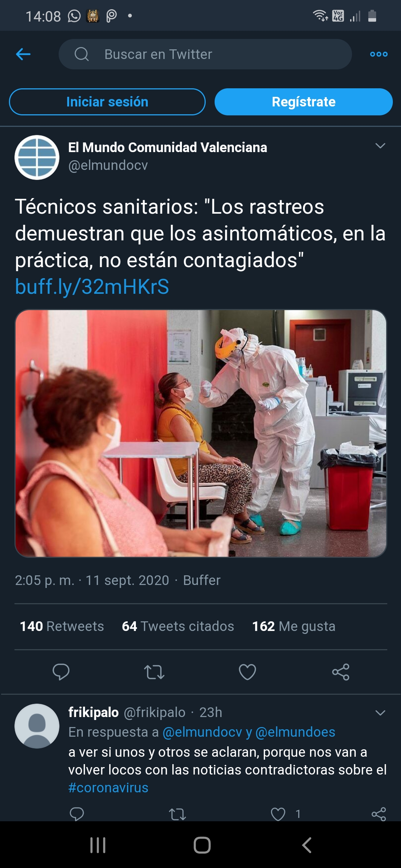Tap the back arrow icon
This screenshot has width=401, height=868.
[23, 54]
